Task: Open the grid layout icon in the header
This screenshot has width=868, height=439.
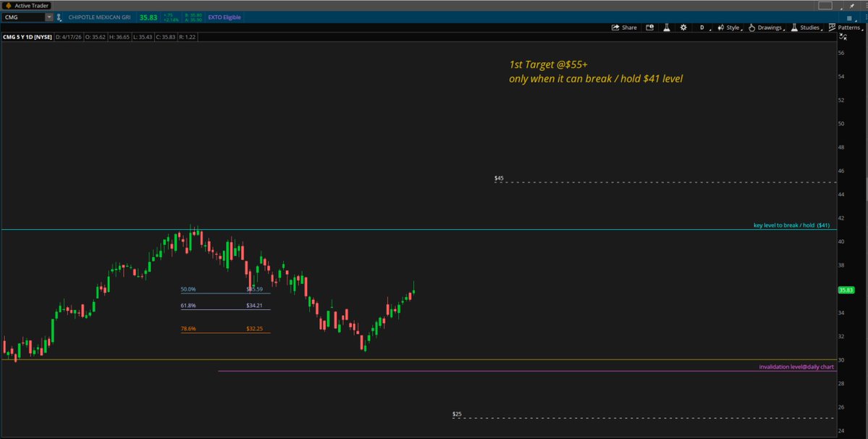Action: pos(849,18)
